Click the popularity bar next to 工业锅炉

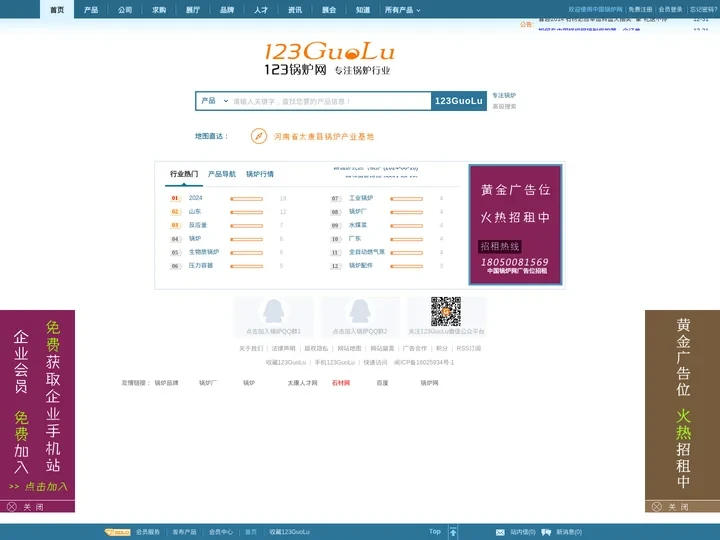406,199
